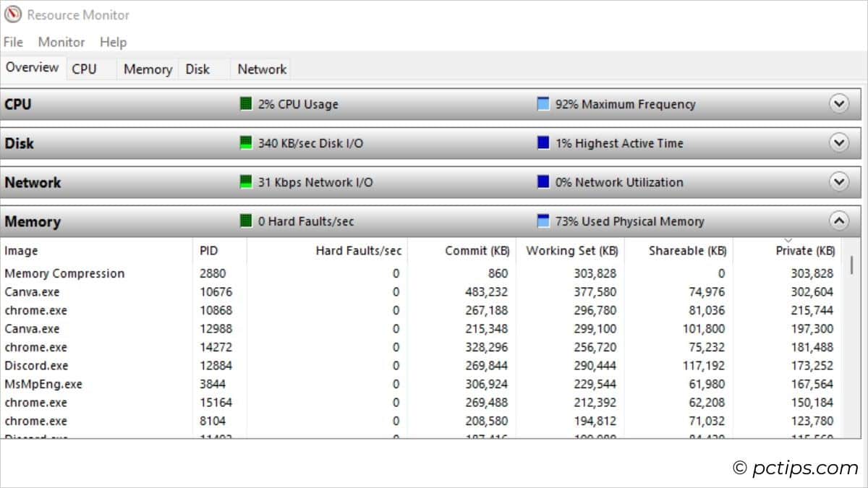Collapse the Memory section
This screenshot has width=868, height=488.
[x=840, y=221]
